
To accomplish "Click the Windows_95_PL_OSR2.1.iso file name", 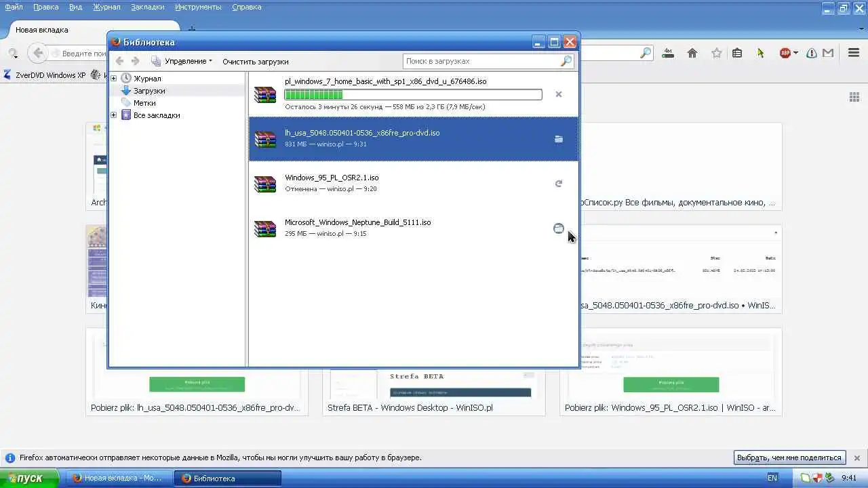I will 332,178.
